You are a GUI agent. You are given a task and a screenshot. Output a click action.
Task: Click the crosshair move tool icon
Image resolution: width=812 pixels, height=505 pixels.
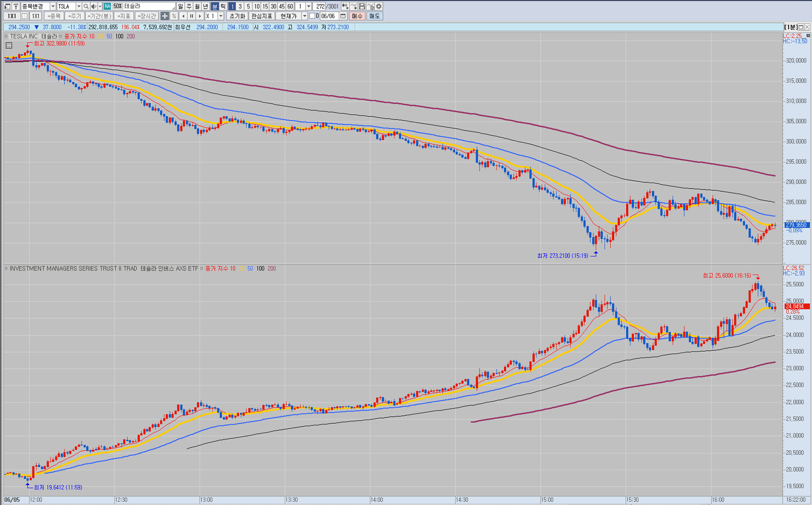pos(165,16)
